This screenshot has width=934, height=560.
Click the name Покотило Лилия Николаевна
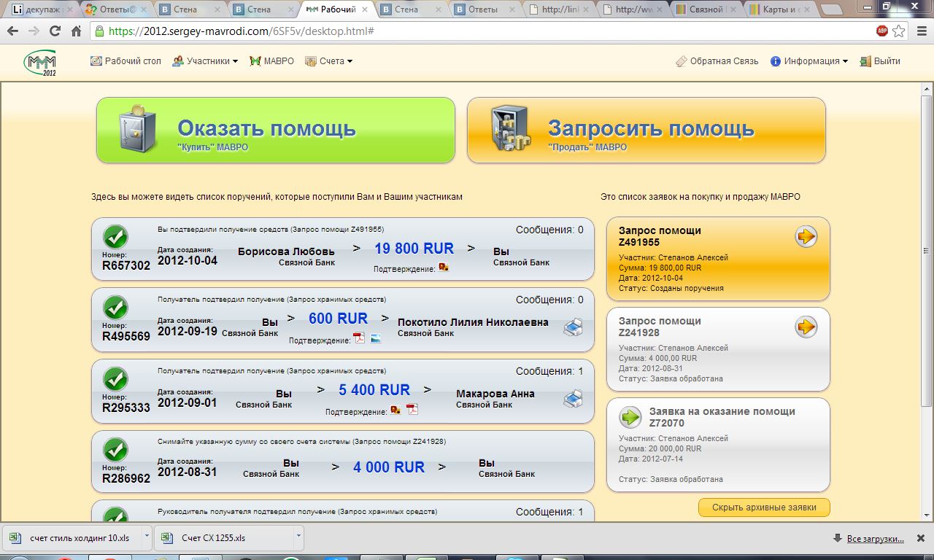pyautogui.click(x=473, y=322)
